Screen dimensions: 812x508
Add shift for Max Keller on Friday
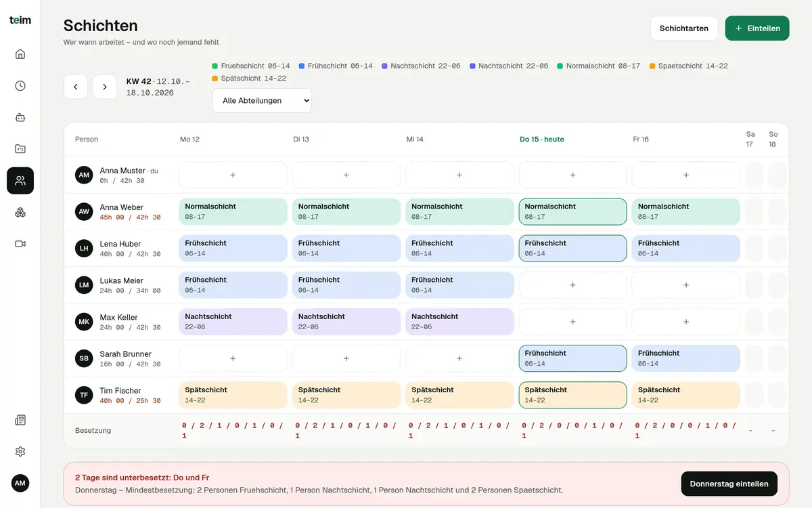pyautogui.click(x=686, y=322)
